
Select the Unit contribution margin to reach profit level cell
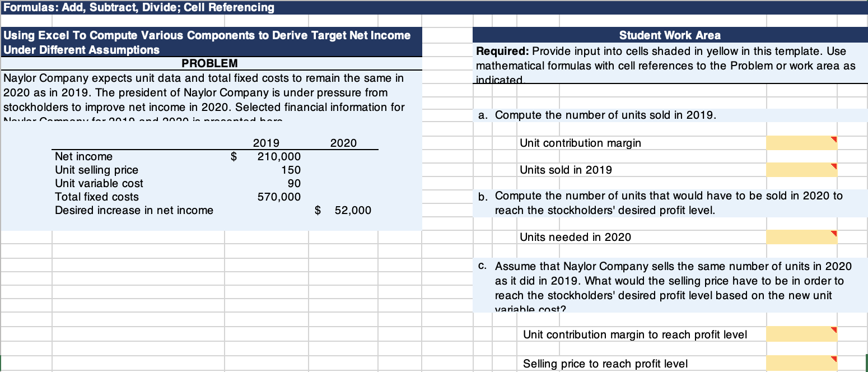click(x=801, y=334)
